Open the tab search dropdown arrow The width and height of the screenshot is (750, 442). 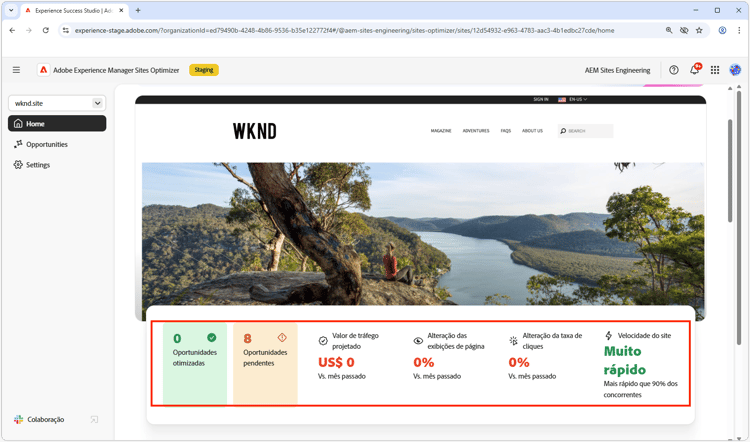pos(11,10)
